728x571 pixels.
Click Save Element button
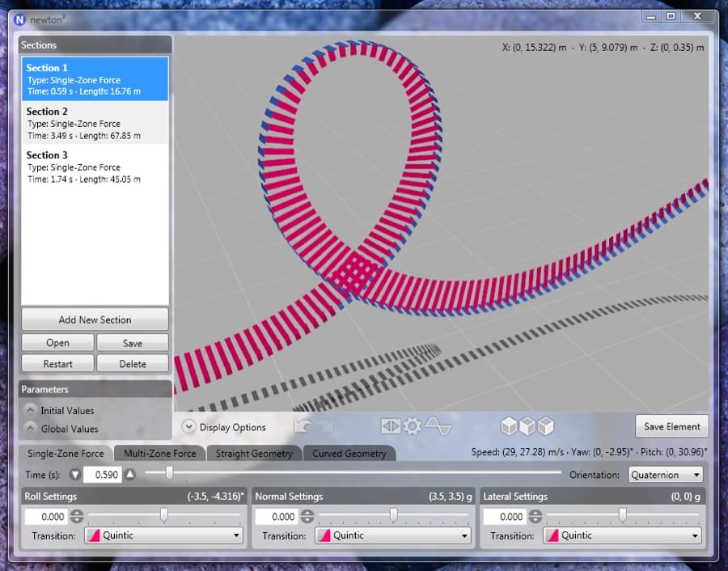pos(672,426)
